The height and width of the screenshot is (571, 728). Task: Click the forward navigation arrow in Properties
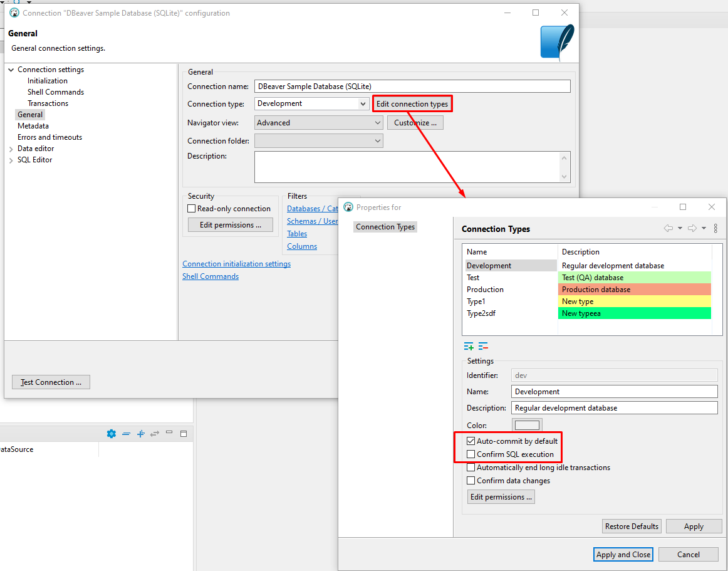point(692,228)
